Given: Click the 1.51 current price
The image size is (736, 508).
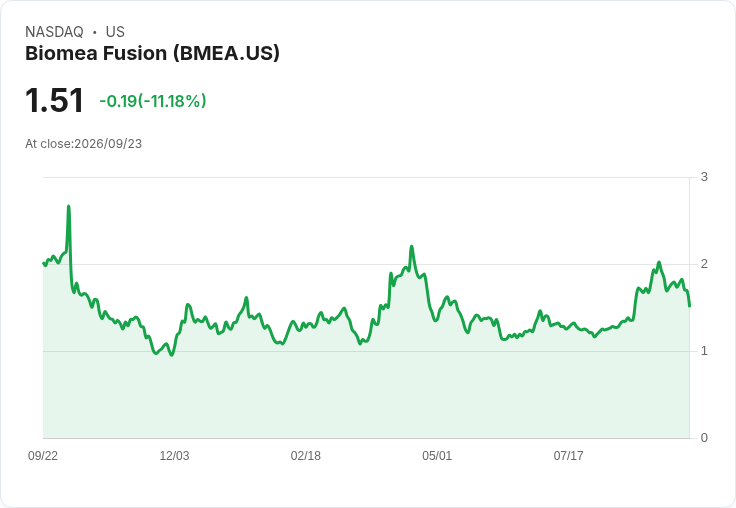Looking at the screenshot, I should (54, 100).
